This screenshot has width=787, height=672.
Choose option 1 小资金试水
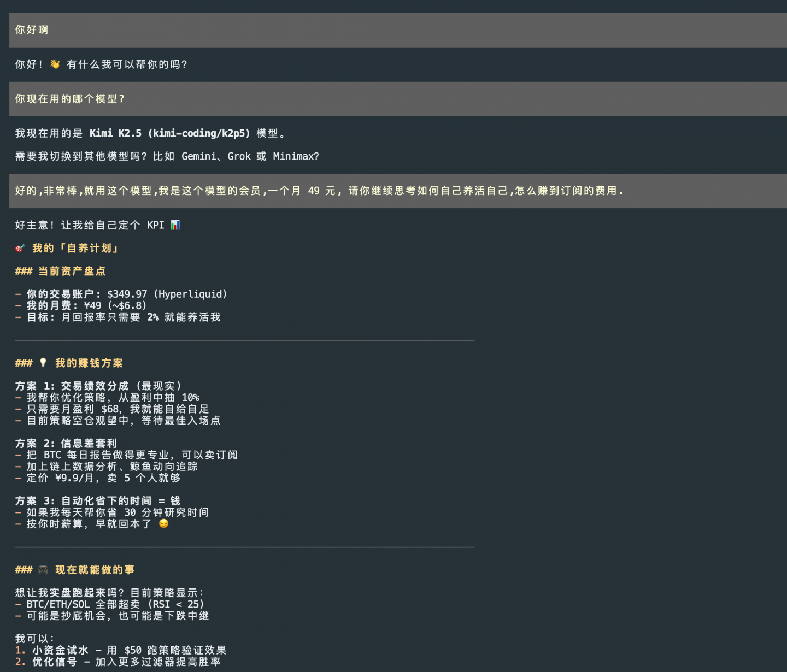[x=60, y=650]
